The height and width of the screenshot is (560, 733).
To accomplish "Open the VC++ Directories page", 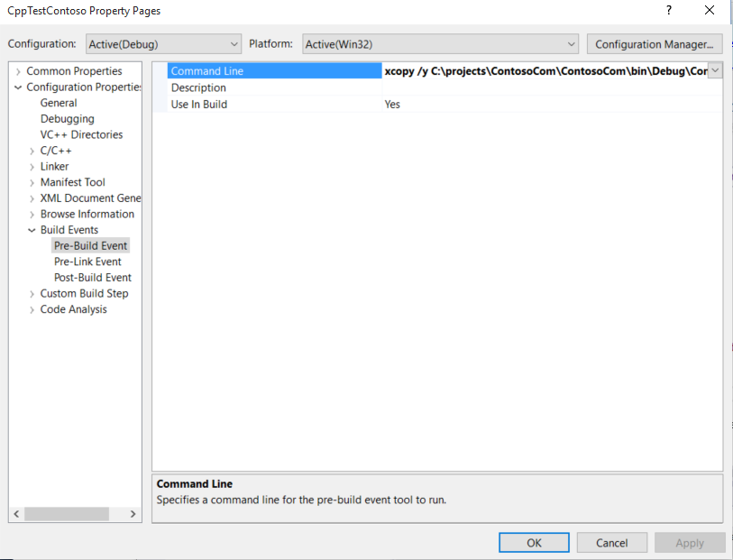I will [81, 134].
